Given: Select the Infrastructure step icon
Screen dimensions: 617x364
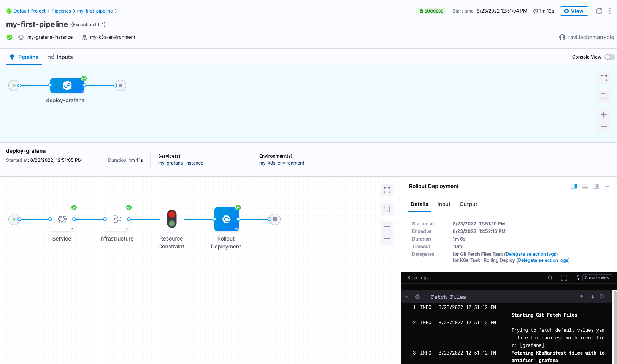Looking at the screenshot, I should tap(117, 219).
